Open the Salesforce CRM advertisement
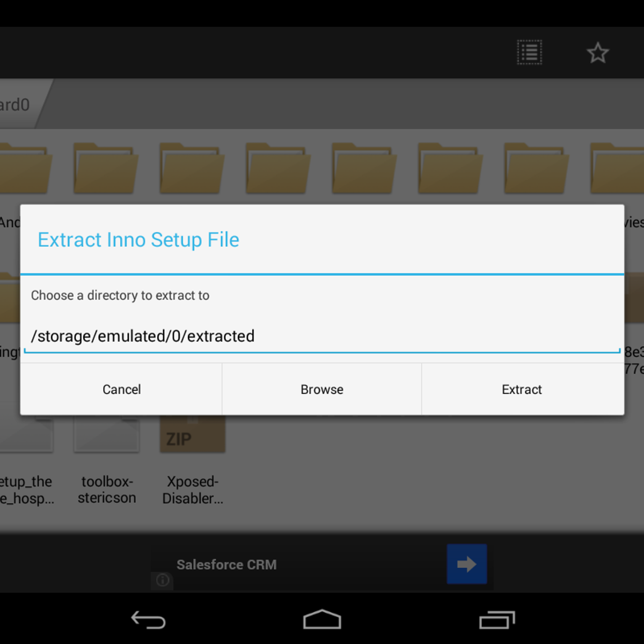Viewport: 644px width, 644px height. pos(226,565)
